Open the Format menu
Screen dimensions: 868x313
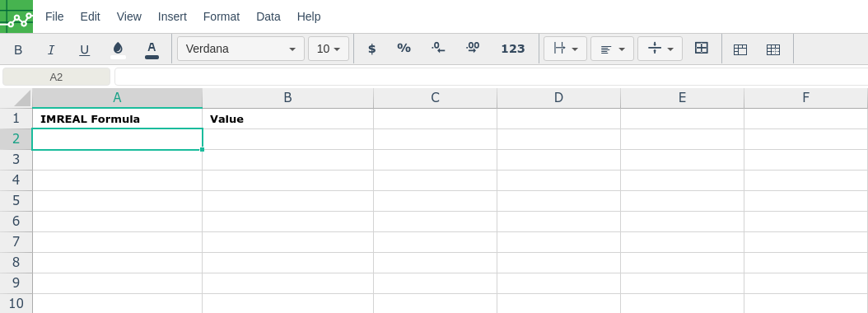[x=222, y=16]
